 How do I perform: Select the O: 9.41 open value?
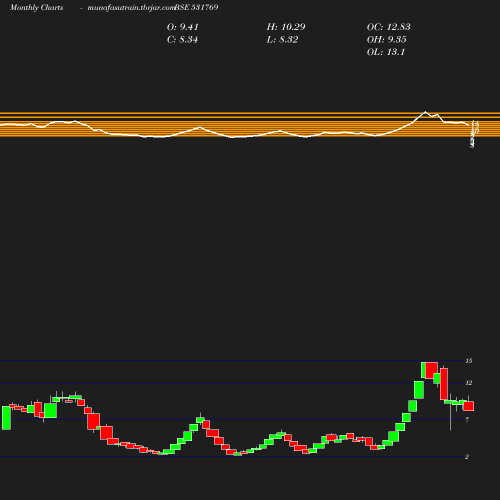(182, 27)
